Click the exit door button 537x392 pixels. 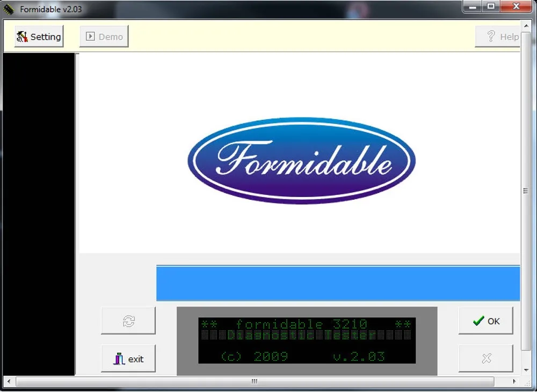(128, 359)
